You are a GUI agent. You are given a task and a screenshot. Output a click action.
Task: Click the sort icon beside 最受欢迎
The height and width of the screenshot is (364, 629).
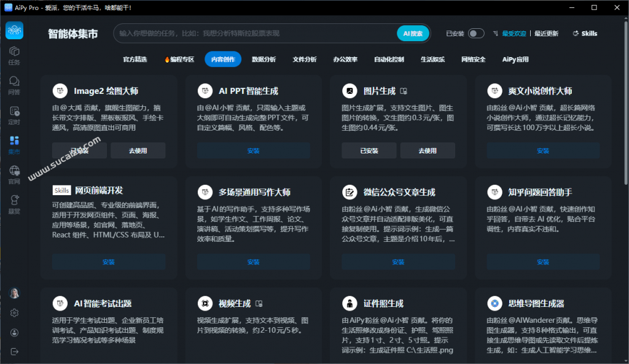(x=496, y=33)
